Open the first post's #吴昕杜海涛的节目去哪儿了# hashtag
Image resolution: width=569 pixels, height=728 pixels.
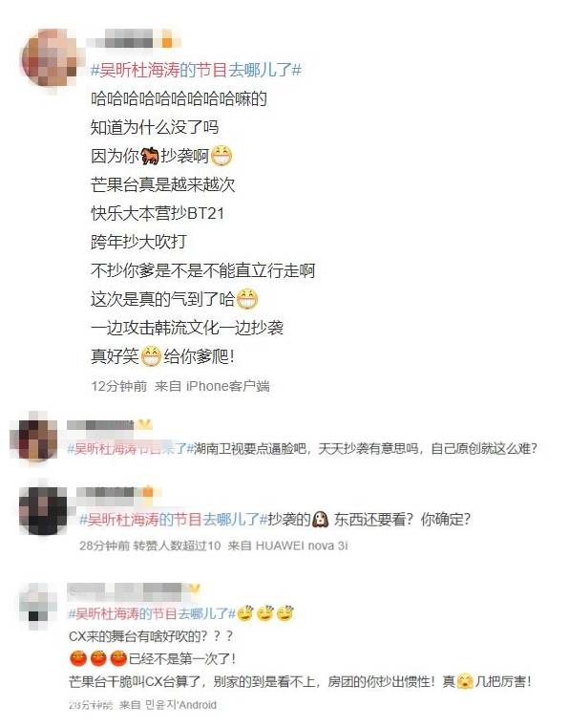tap(197, 70)
